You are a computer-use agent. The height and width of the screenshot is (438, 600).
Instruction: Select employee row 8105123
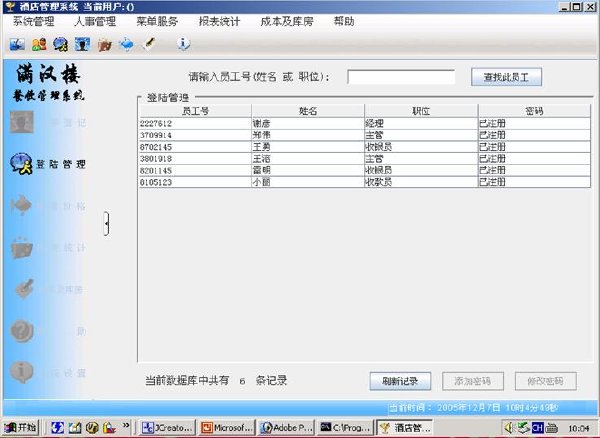(365, 182)
